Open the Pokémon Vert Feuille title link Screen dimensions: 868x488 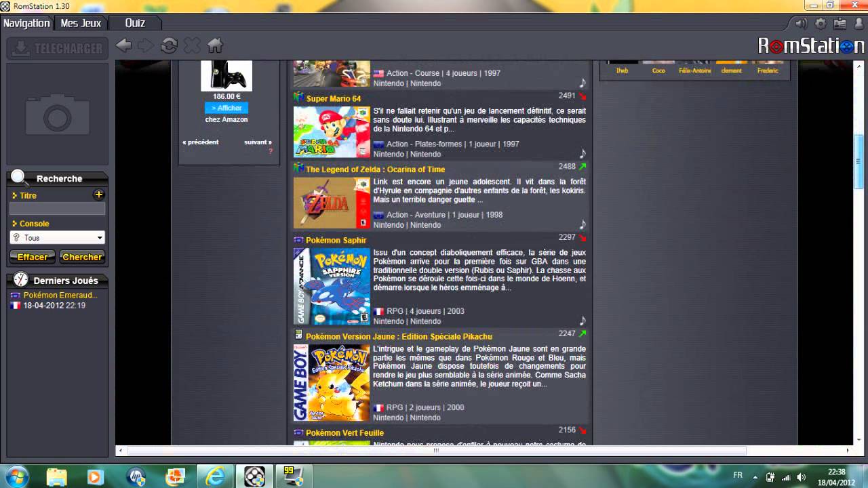pyautogui.click(x=344, y=432)
